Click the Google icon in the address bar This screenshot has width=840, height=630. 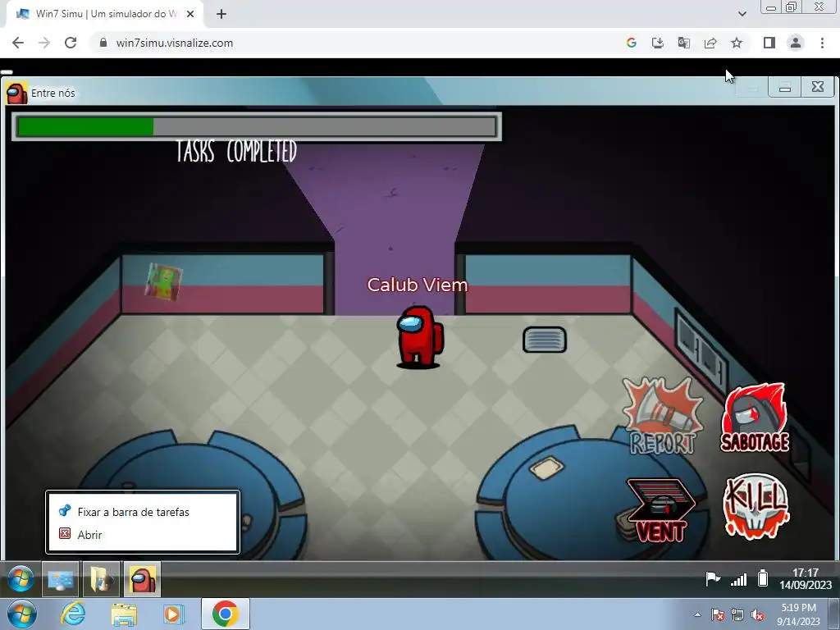[632, 43]
